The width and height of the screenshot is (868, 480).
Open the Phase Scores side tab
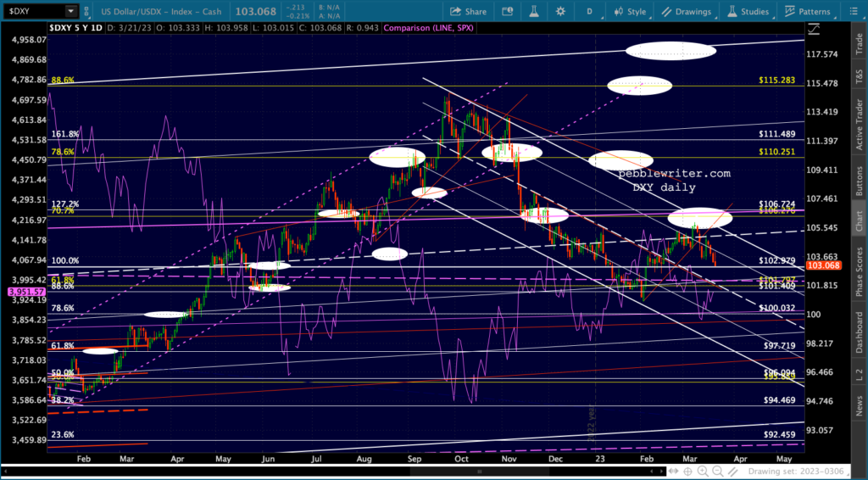[x=859, y=272]
